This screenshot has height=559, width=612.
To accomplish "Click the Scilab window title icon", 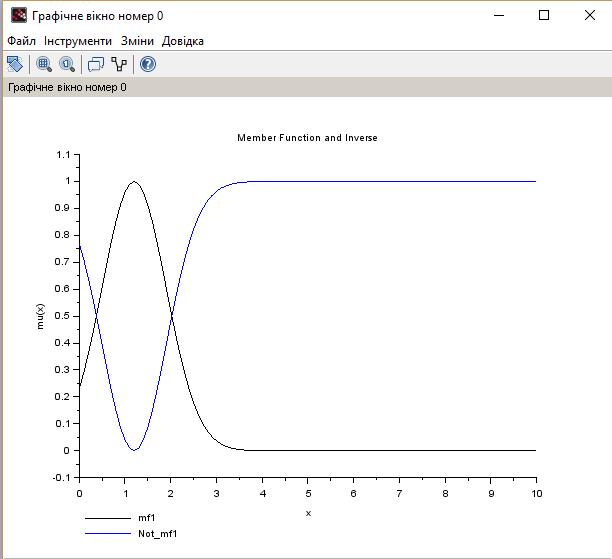I will click(19, 16).
